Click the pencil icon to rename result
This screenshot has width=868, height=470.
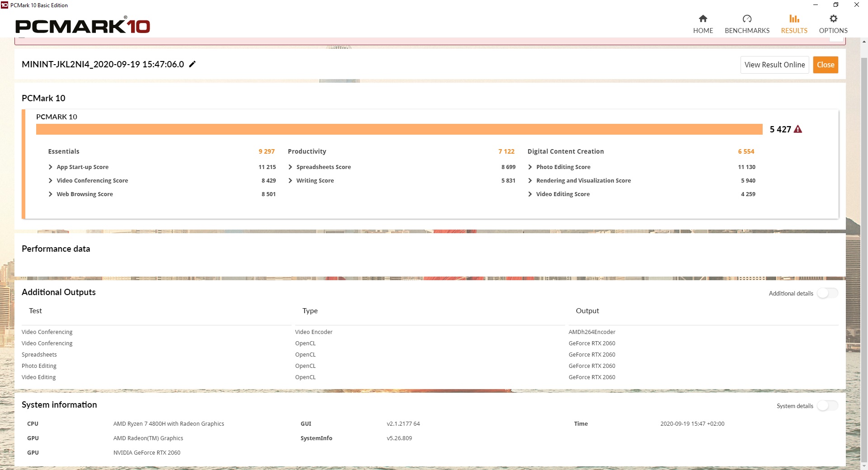192,64
